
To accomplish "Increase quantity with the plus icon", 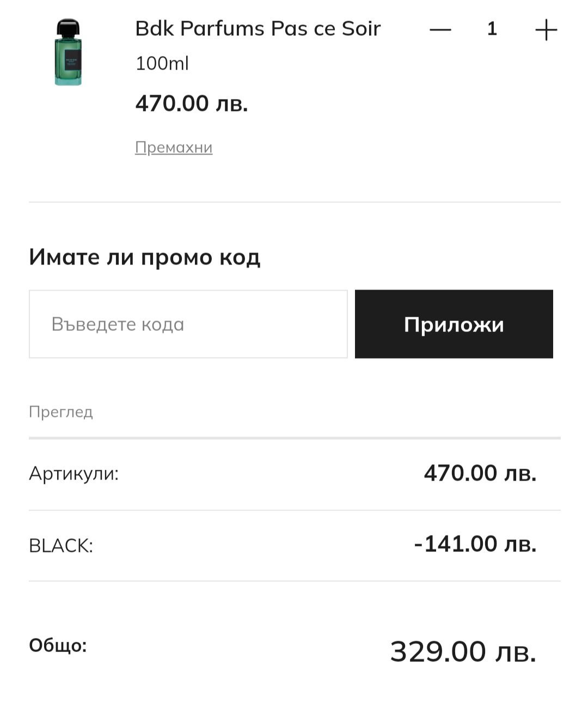I will pyautogui.click(x=546, y=29).
